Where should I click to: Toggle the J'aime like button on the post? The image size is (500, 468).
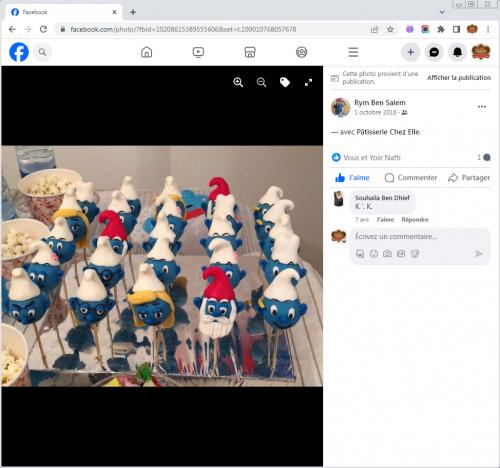tap(352, 178)
